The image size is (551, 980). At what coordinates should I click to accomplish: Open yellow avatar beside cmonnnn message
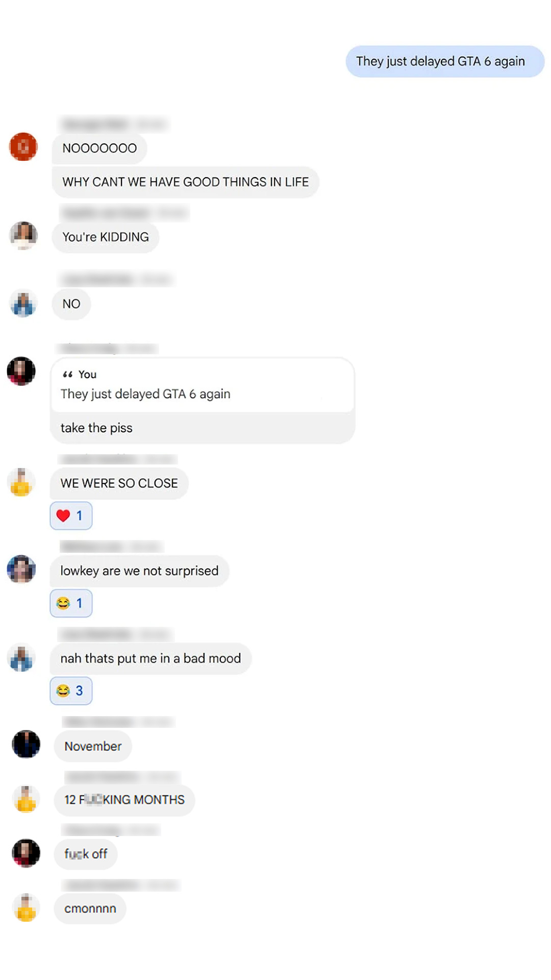click(x=26, y=908)
